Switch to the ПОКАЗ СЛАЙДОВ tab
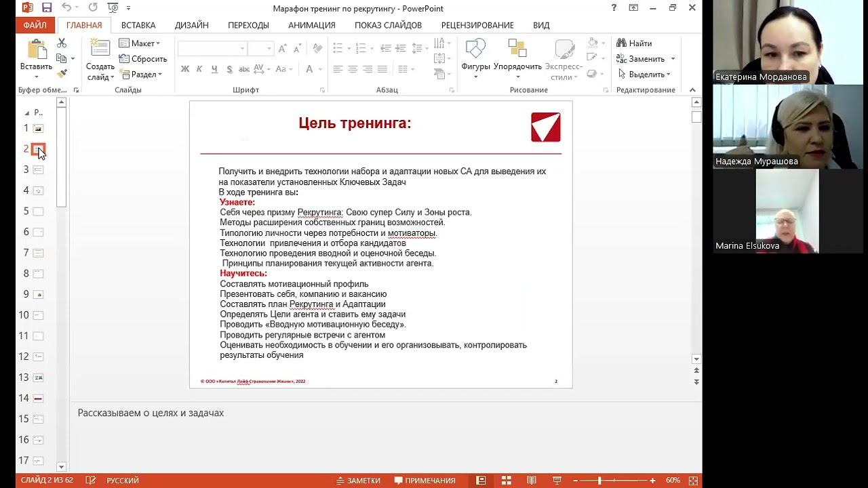Image resolution: width=868 pixels, height=488 pixels. [388, 25]
